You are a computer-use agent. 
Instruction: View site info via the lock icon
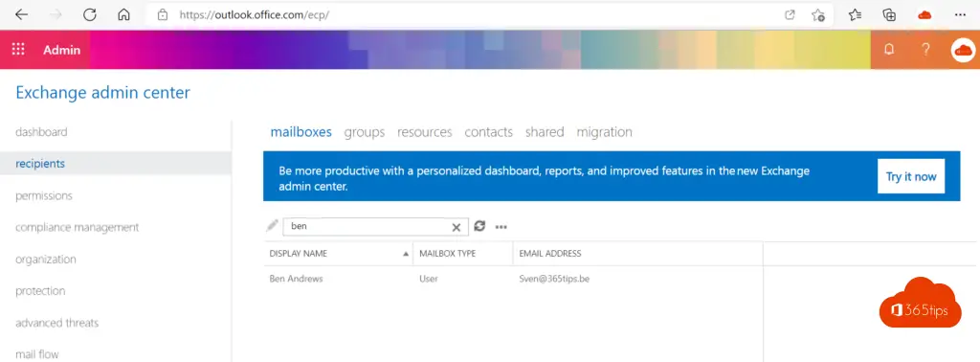[x=163, y=15]
